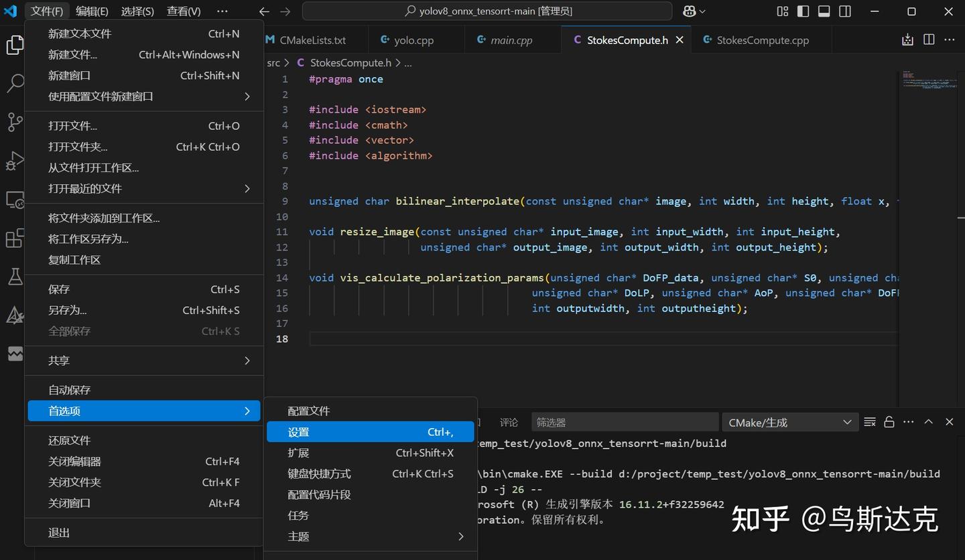This screenshot has width=965, height=560.
Task: Open the Source Control panel icon
Action: tap(15, 122)
